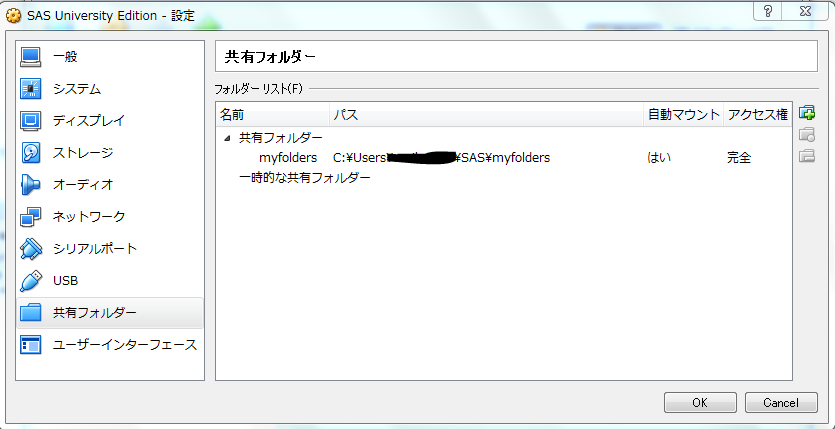Click the アクセス権 column header

[757, 114]
